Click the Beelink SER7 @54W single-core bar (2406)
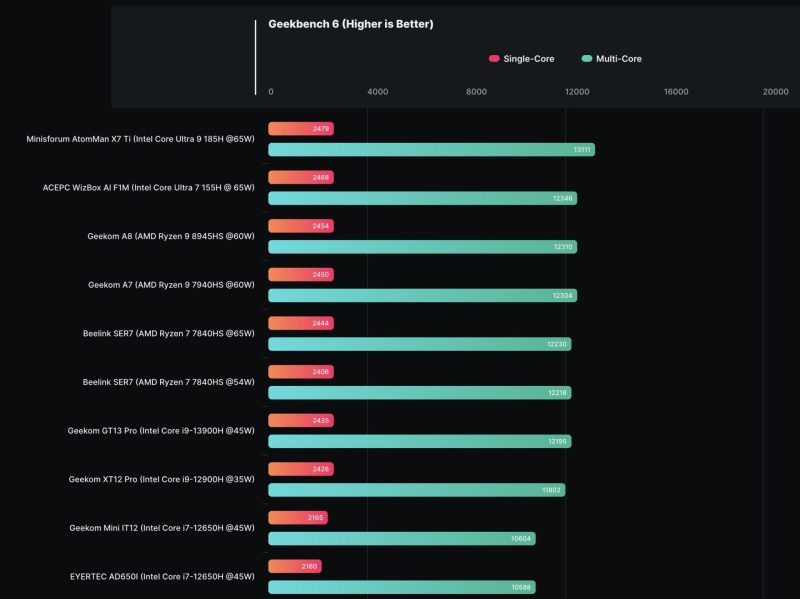 pyautogui.click(x=300, y=372)
